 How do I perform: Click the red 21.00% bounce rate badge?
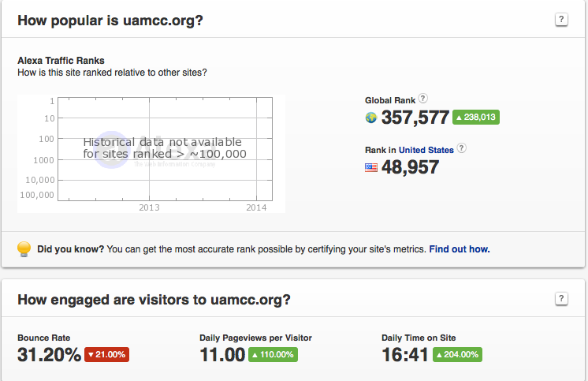[x=107, y=354]
